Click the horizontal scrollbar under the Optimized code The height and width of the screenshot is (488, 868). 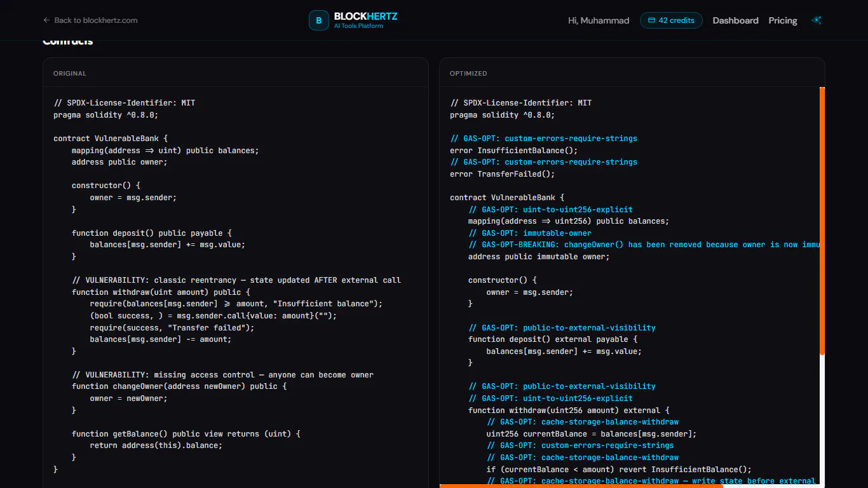[581, 486]
